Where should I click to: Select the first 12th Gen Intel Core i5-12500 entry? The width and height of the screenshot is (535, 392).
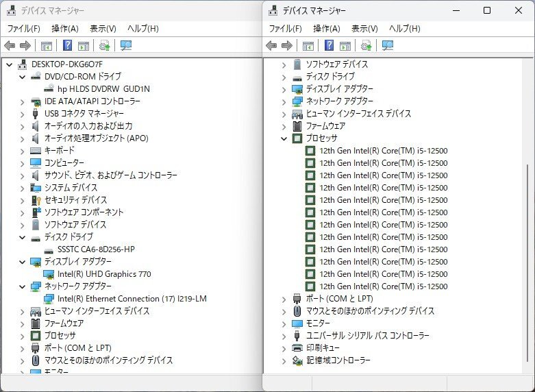point(383,151)
